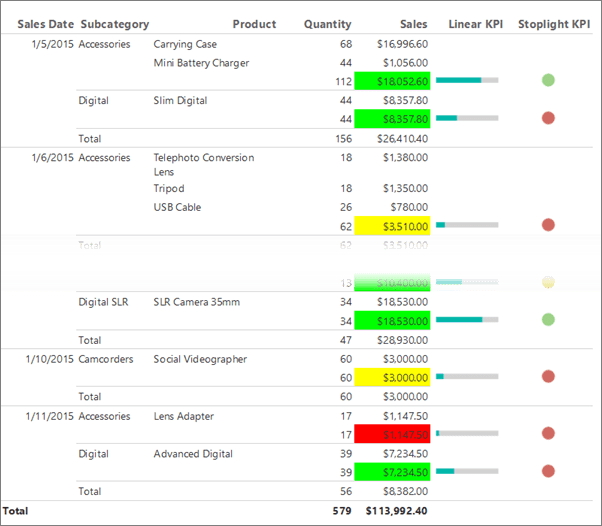The image size is (602, 526).
Task: Click the $16,996.60 sales value
Action: point(402,44)
